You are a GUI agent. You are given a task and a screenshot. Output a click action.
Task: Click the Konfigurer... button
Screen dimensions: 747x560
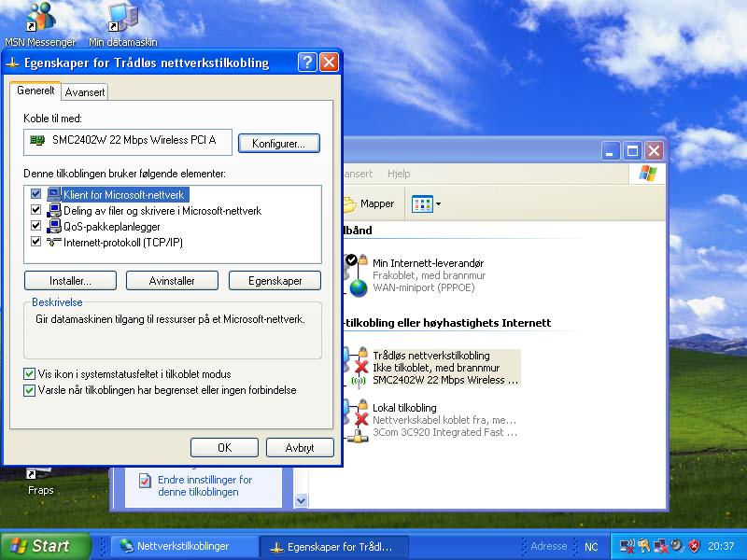click(x=278, y=144)
